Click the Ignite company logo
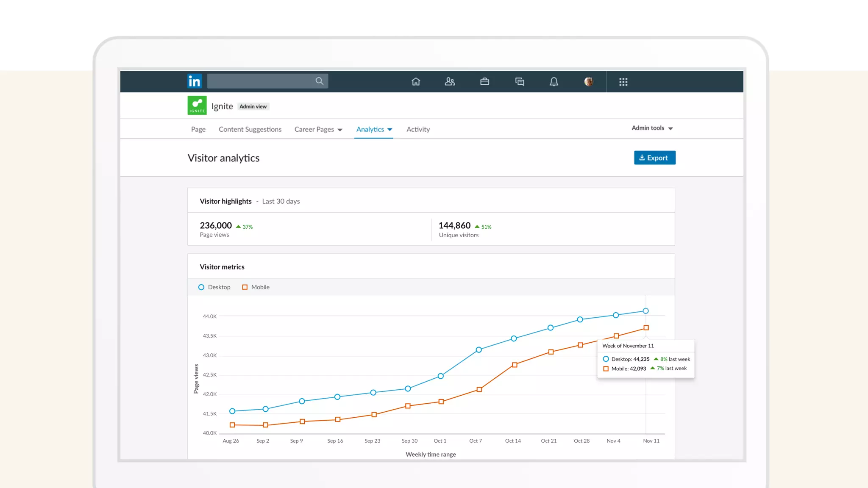The width and height of the screenshot is (868, 488). 197,105
